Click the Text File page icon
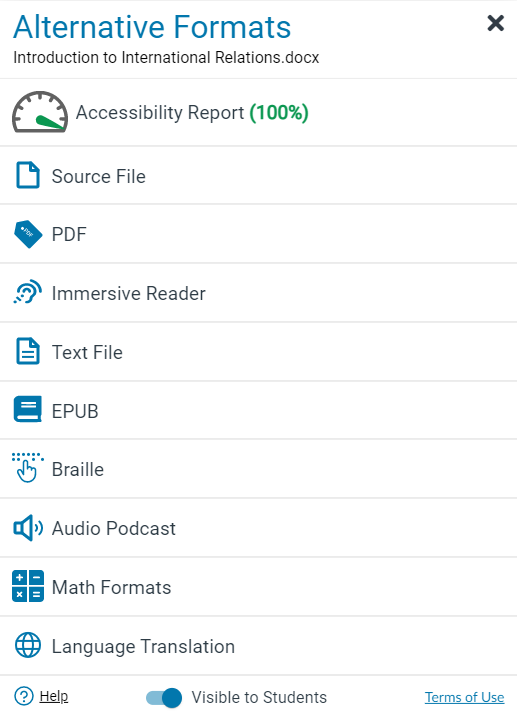The image size is (517, 716). pos(28,351)
